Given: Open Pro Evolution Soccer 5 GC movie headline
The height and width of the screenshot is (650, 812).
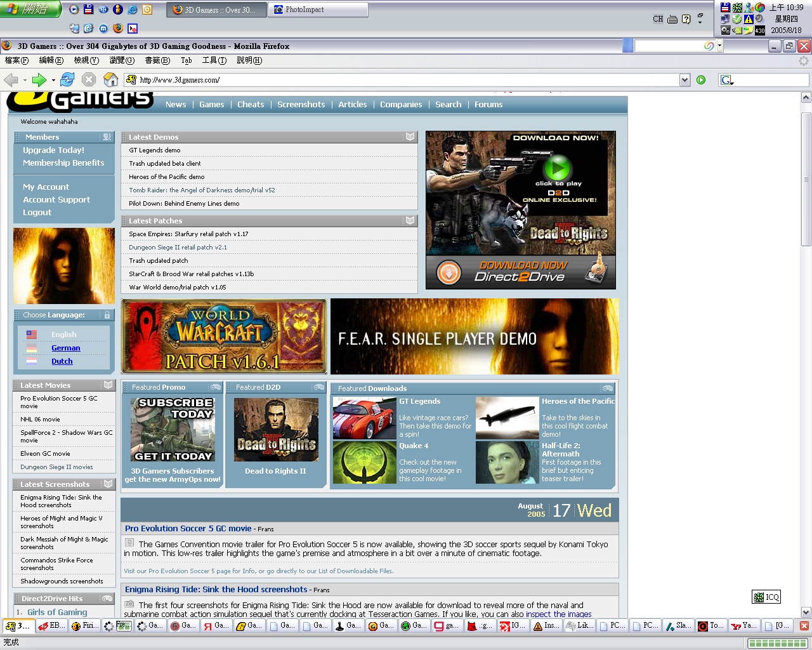Looking at the screenshot, I should point(188,528).
